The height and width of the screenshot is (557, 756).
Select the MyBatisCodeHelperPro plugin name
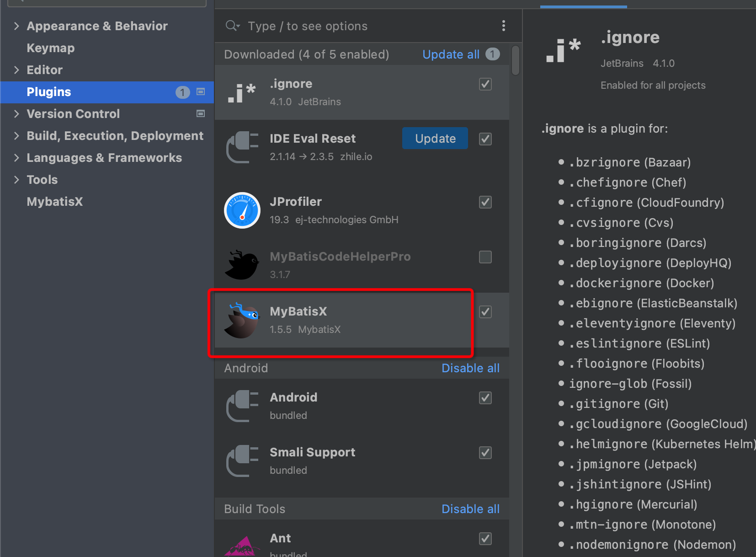click(x=340, y=257)
